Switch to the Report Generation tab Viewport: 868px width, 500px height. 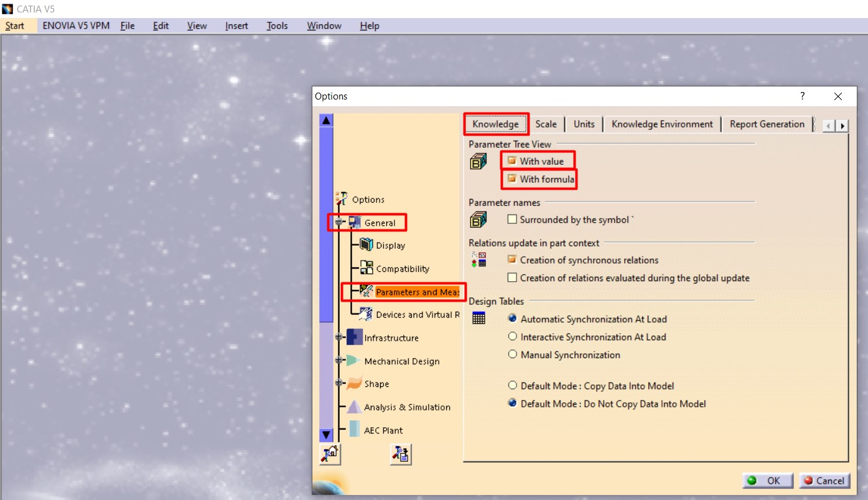(x=767, y=124)
